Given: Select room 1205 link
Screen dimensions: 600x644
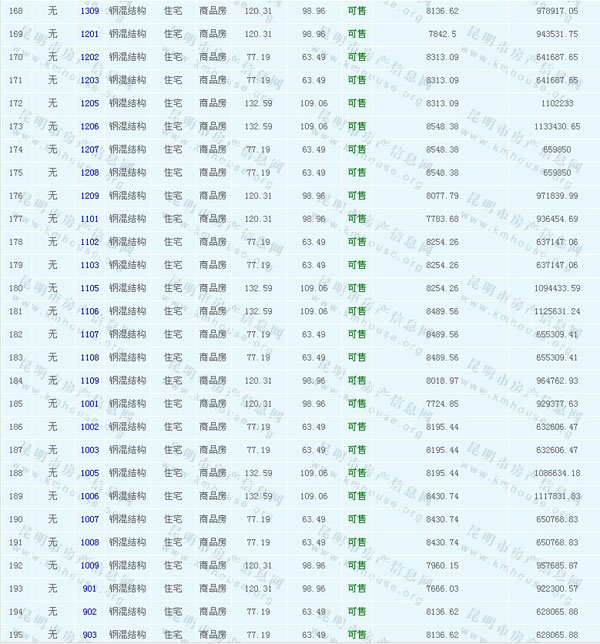Looking at the screenshot, I should pos(89,103).
